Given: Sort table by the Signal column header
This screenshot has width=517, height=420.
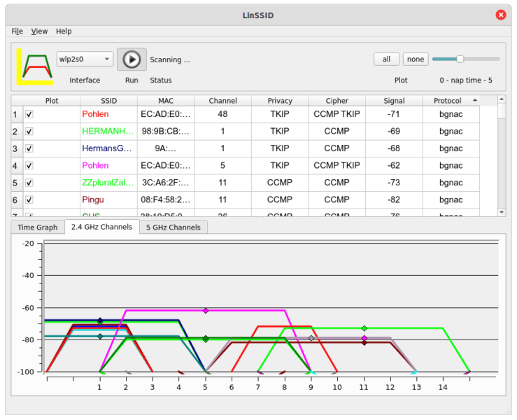Looking at the screenshot, I should tap(394, 101).
